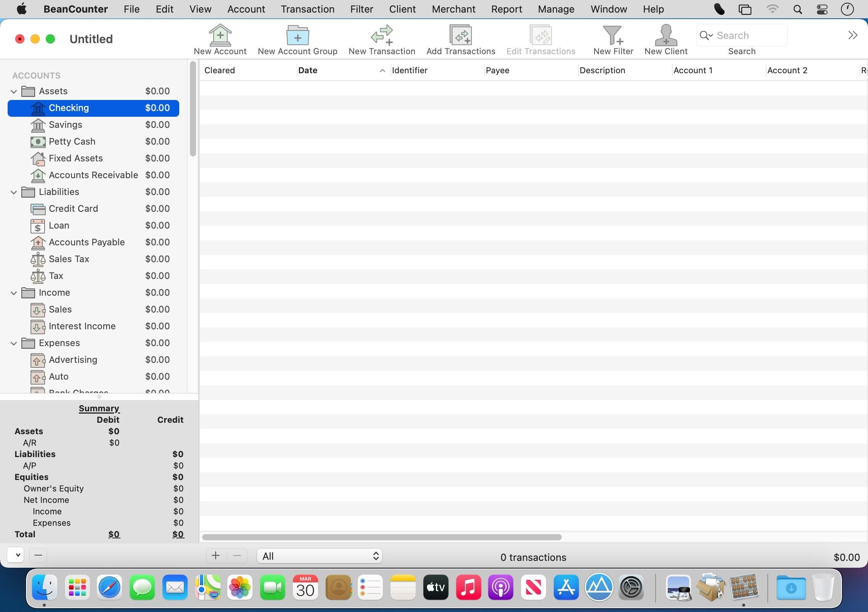Collapse the Expenses account group
Viewport: 868px width, 612px height.
tap(14, 343)
